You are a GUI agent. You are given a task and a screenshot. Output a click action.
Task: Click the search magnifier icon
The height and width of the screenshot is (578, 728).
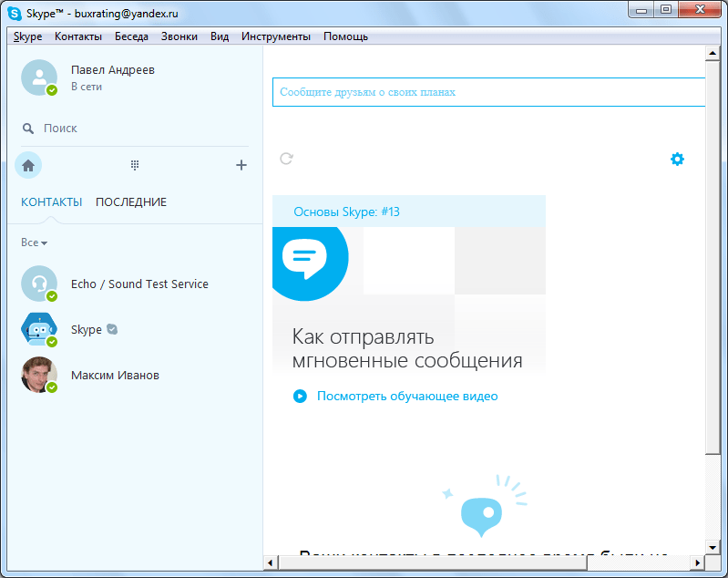pos(28,129)
